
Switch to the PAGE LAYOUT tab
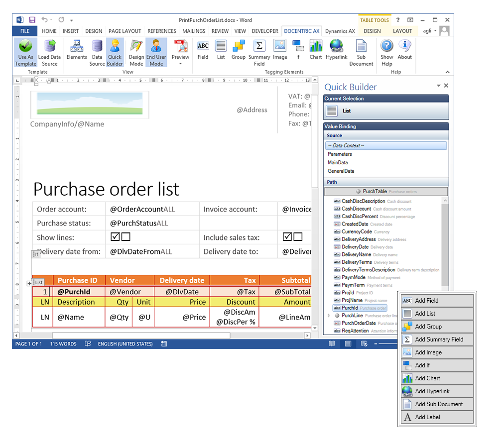125,31
